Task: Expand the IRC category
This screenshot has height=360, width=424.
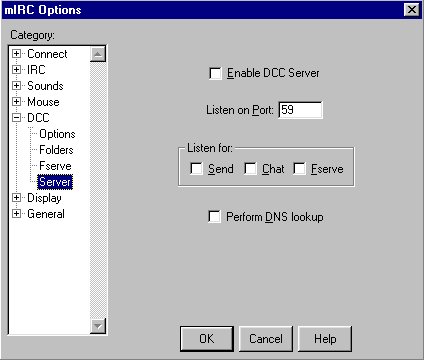Action: tap(16, 70)
